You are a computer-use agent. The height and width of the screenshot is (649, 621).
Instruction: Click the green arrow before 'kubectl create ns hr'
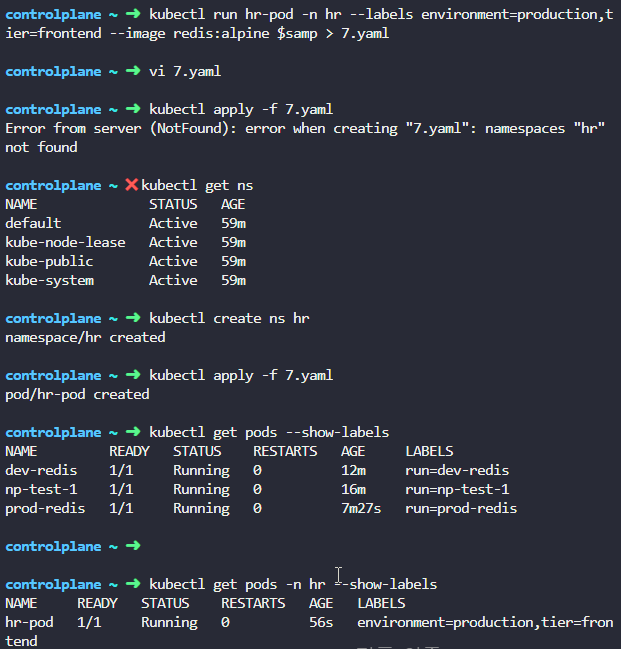(133, 318)
